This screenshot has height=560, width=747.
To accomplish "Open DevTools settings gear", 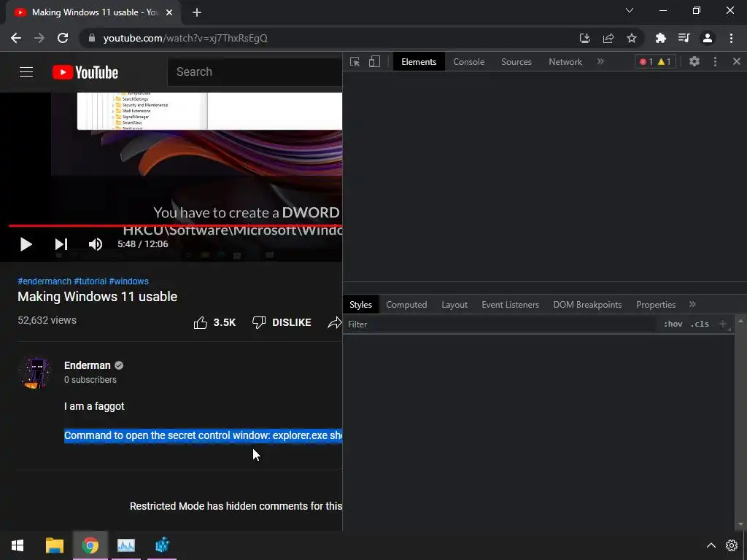I will 694,61.
